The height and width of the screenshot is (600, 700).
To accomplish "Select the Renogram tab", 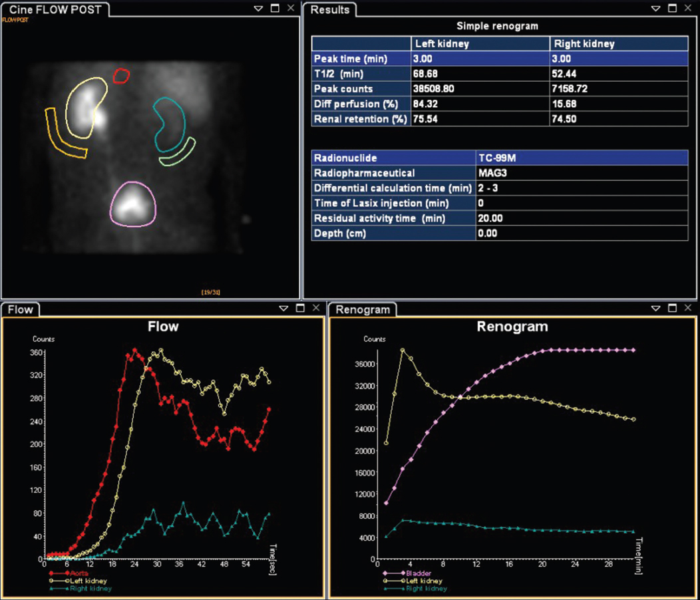I will click(x=362, y=309).
